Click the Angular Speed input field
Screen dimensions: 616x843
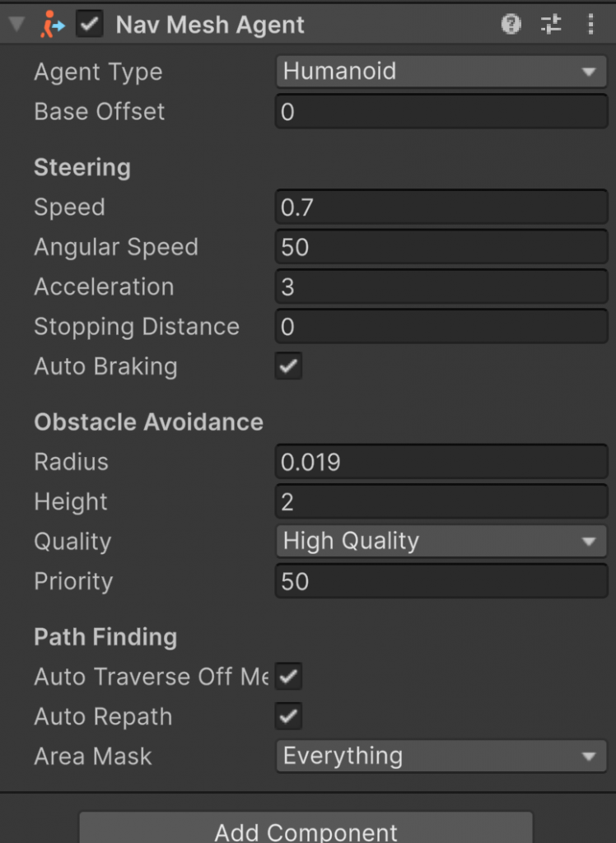(x=441, y=247)
